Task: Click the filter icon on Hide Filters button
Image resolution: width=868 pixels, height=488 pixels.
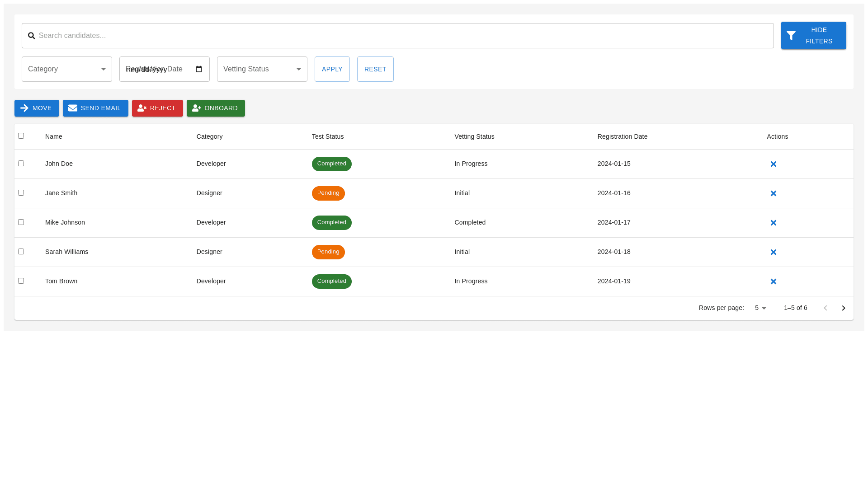Action: 791,35
